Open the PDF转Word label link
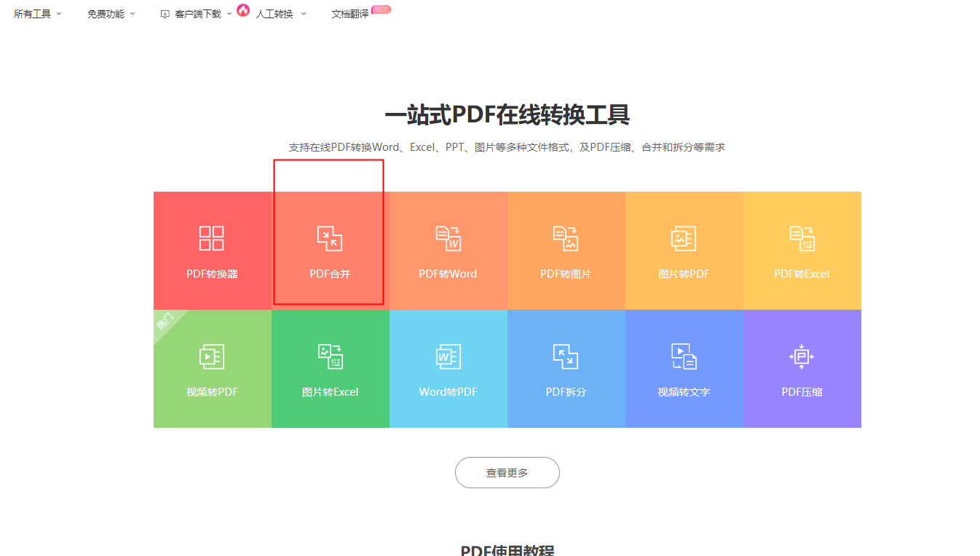The width and height of the screenshot is (980, 556). (448, 274)
